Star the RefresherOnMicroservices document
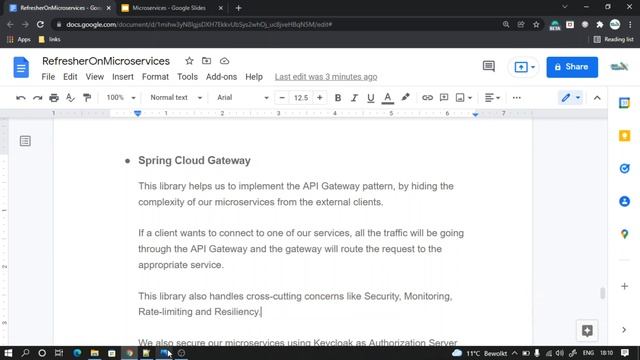 pos(189,61)
